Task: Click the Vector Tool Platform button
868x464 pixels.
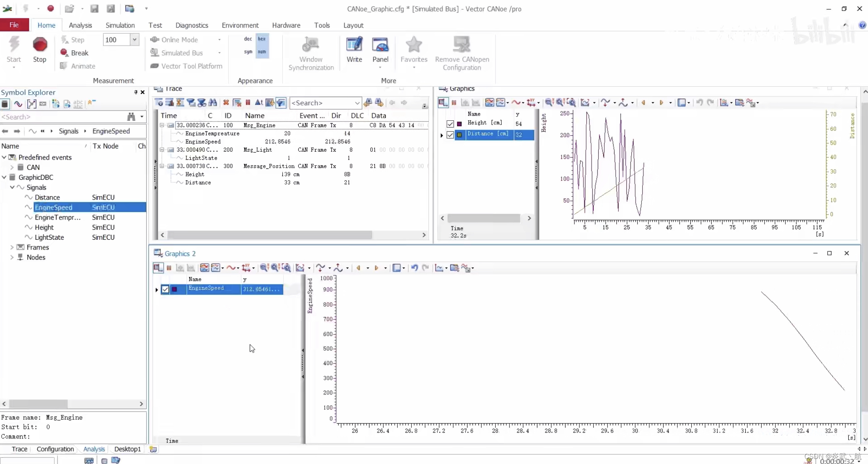Action: click(186, 66)
